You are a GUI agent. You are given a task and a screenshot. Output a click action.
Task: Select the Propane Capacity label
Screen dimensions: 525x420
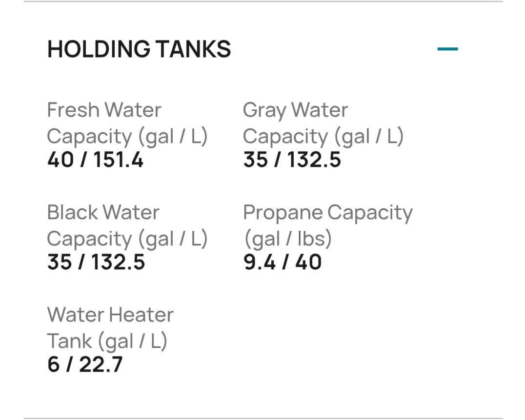click(x=327, y=213)
